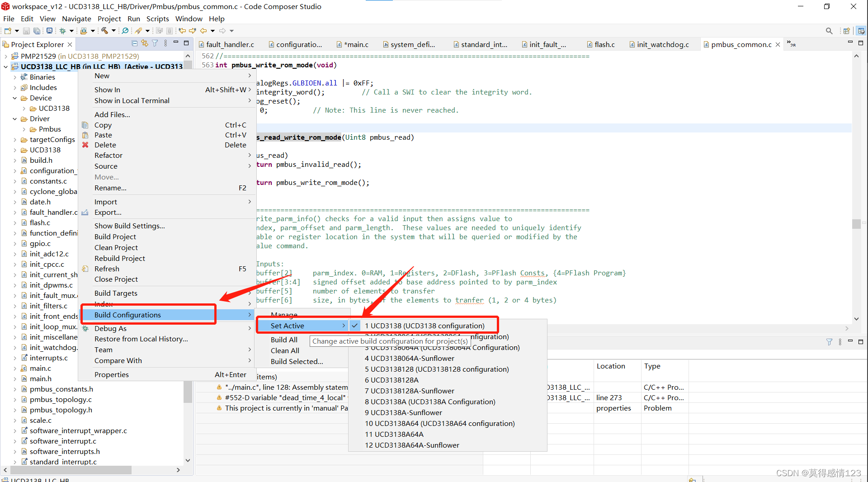Select Rebuild Project in the context menu
The image size is (868, 482).
point(120,258)
